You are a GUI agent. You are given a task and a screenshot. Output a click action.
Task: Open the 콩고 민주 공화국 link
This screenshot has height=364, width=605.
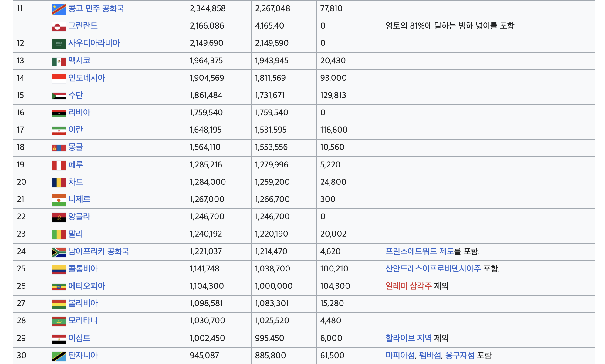point(96,8)
